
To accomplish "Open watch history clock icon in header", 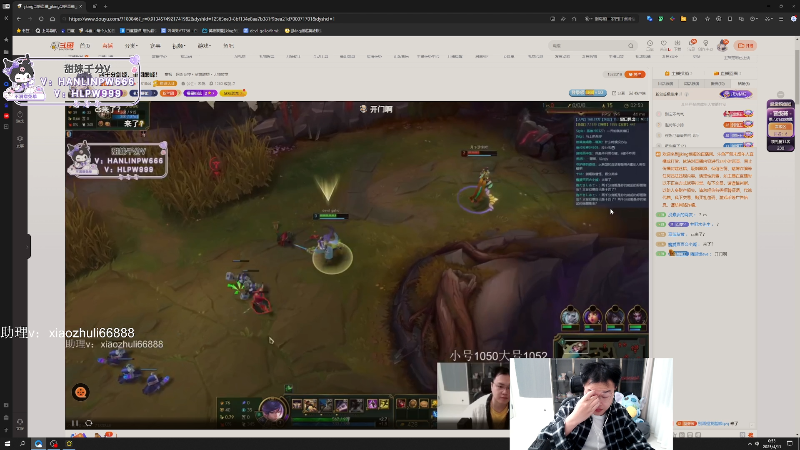I will 649,45.
